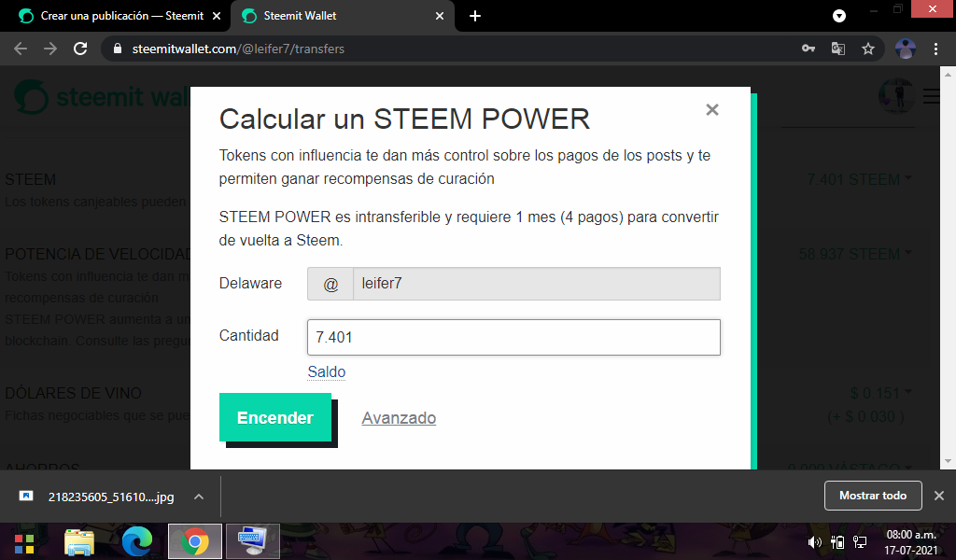The image size is (956, 560).
Task: Open the Chrome profile avatar
Action: [906, 49]
